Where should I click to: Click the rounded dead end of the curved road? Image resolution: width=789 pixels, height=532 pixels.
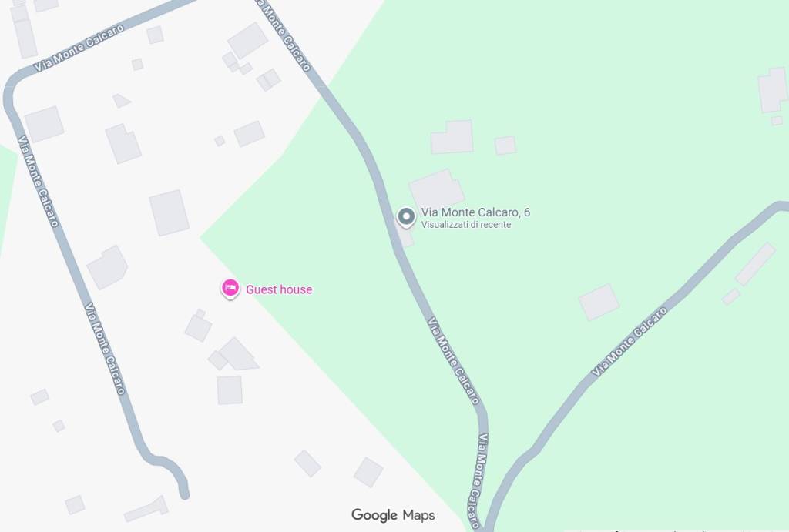coord(185,495)
